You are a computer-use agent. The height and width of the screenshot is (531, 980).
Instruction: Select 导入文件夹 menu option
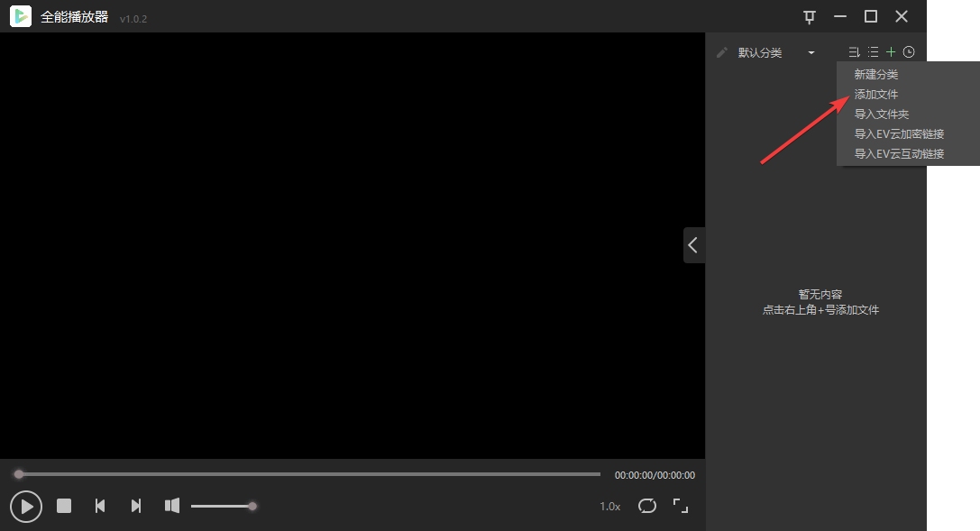pos(882,114)
